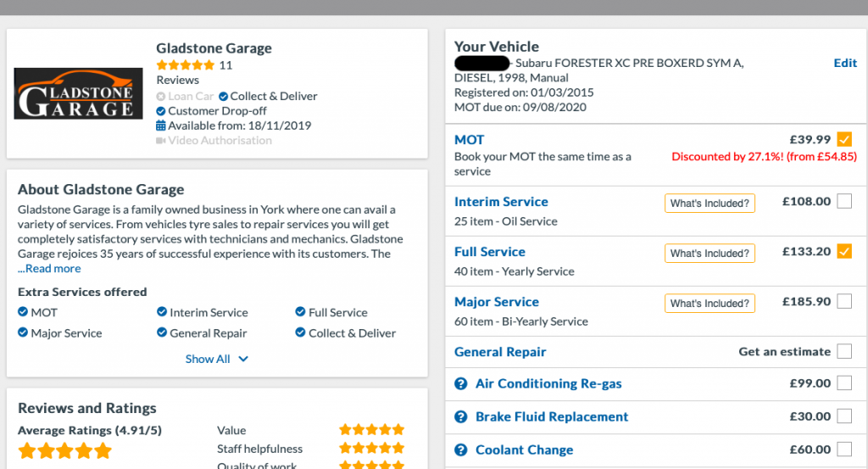
Task: Click the Value rating stars
Action: 371,430
